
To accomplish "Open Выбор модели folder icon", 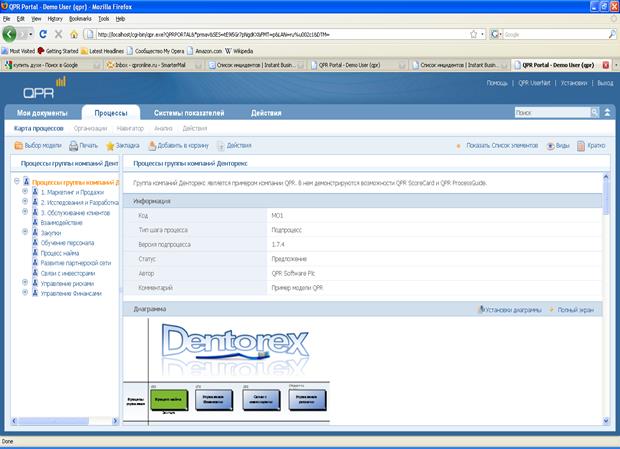I will (19, 145).
